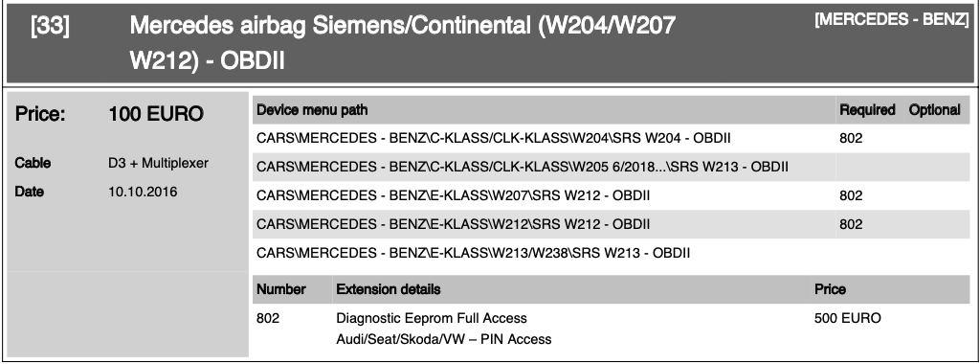Click the date 10.10.2016
Viewport: 980px width, 364px height.
(143, 192)
